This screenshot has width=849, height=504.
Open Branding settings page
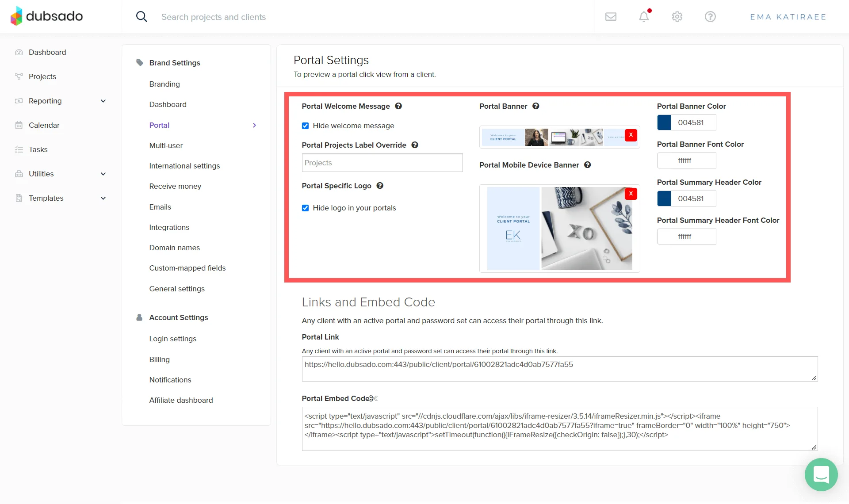[x=164, y=84]
